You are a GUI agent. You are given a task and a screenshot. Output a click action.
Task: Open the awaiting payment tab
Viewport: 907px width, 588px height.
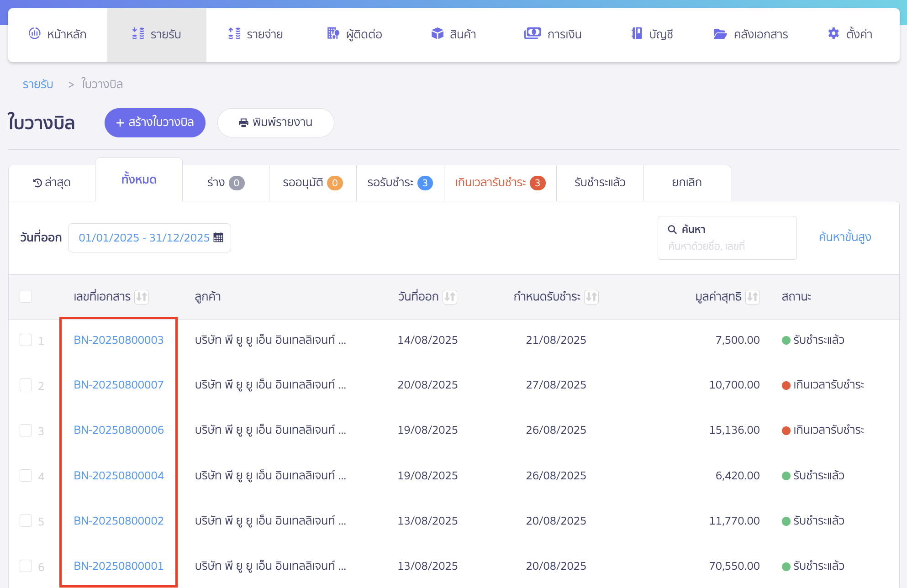400,183
